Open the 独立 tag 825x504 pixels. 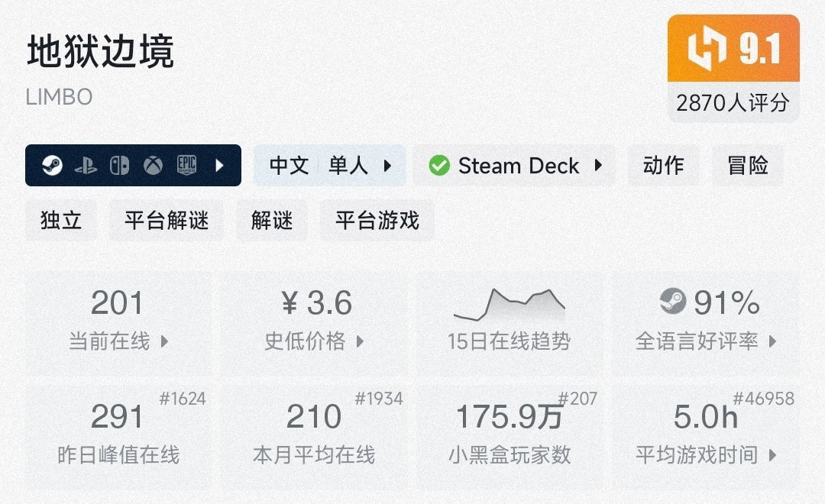[x=61, y=221]
